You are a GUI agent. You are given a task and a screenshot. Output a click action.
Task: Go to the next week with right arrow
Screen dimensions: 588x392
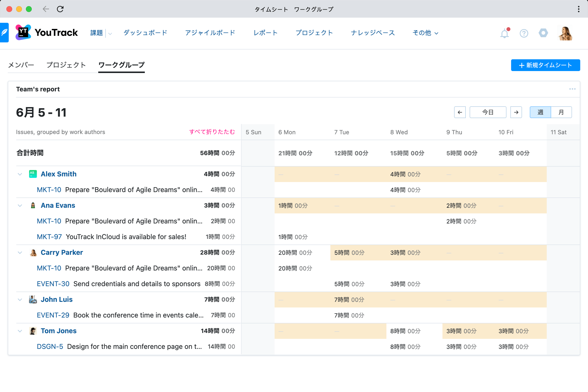point(516,112)
